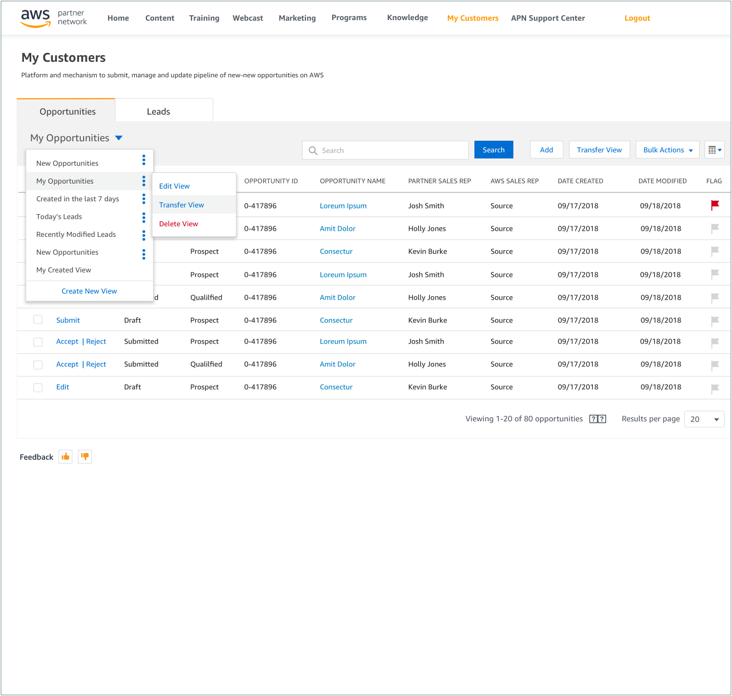Click the Transfer View toolbar button
Screen dimensions: 732x696
click(x=599, y=150)
